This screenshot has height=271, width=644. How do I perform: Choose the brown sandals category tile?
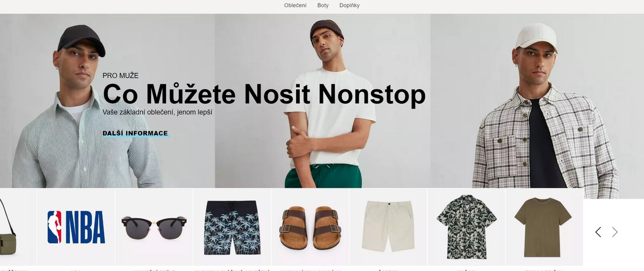pyautogui.click(x=311, y=227)
